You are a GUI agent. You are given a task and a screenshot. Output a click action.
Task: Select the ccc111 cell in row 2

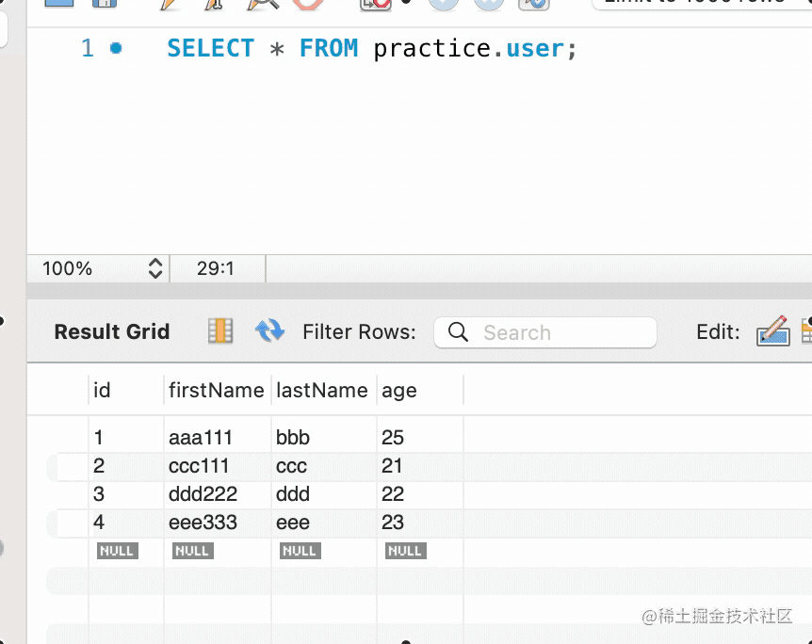click(x=199, y=466)
